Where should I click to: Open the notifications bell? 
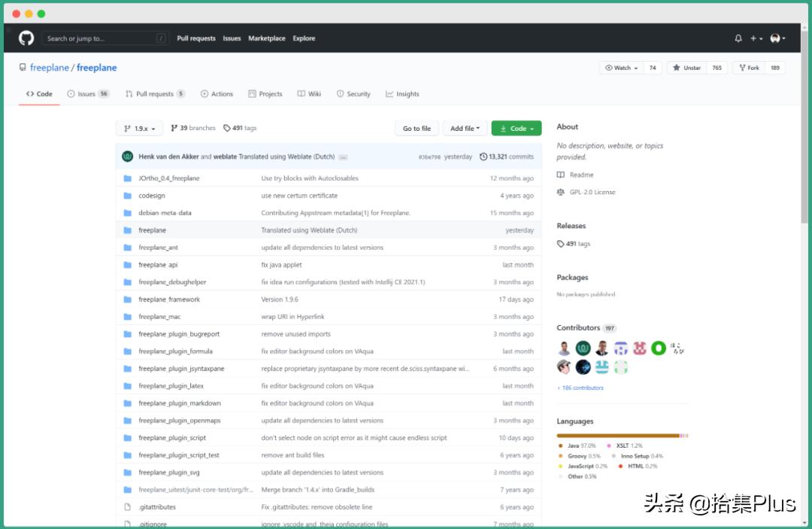pyautogui.click(x=738, y=38)
